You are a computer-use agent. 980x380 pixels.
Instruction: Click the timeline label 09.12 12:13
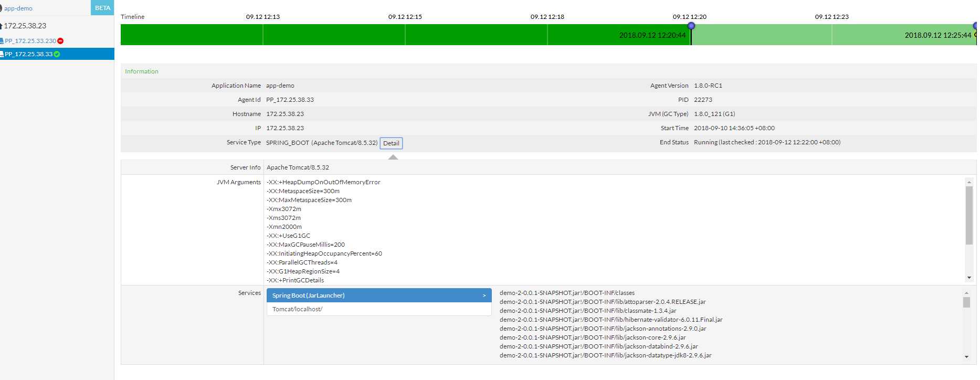pyautogui.click(x=263, y=17)
